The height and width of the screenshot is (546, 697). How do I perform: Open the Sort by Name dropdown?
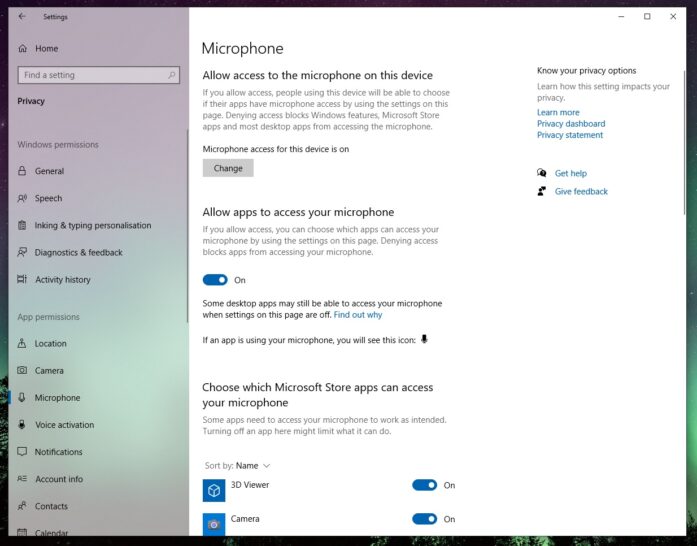pyautogui.click(x=237, y=466)
